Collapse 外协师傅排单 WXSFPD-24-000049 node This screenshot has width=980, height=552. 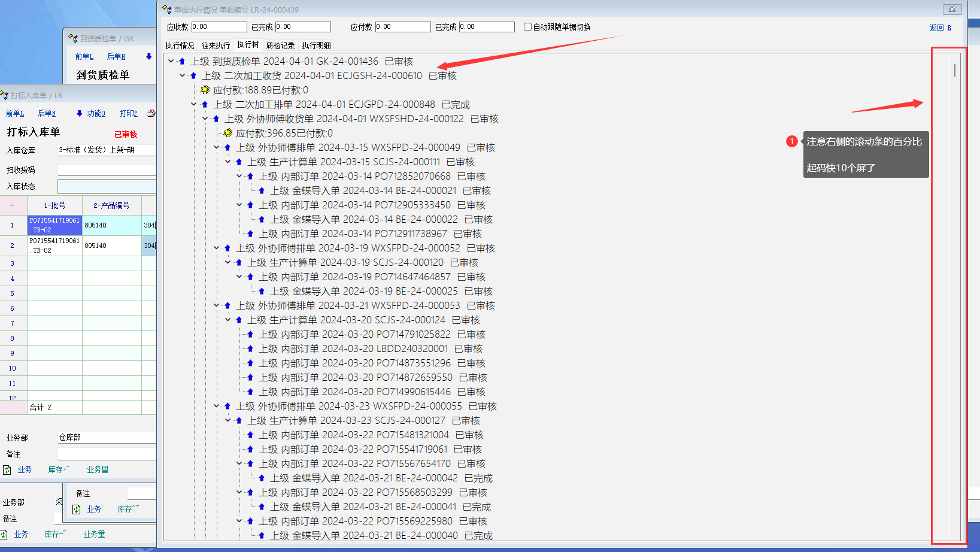coord(217,147)
